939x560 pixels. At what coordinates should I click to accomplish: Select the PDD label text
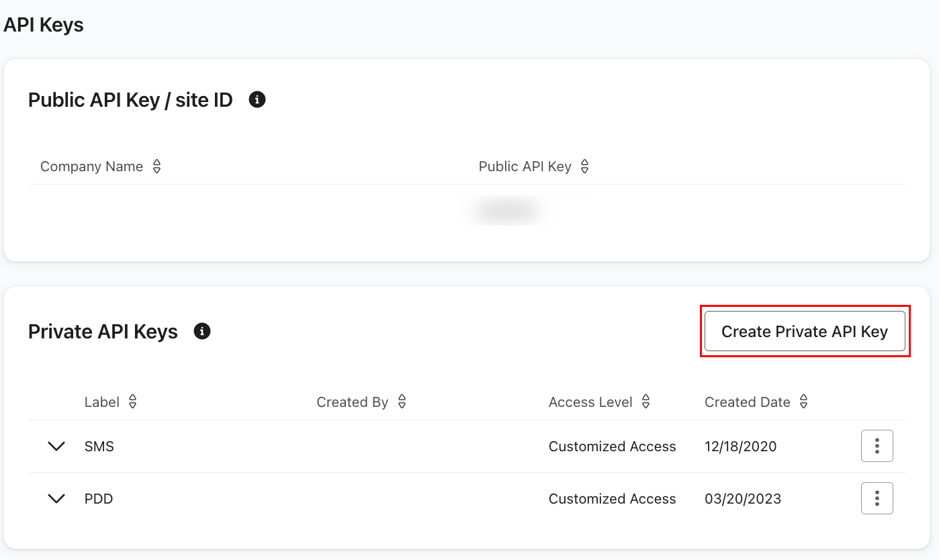click(x=99, y=499)
